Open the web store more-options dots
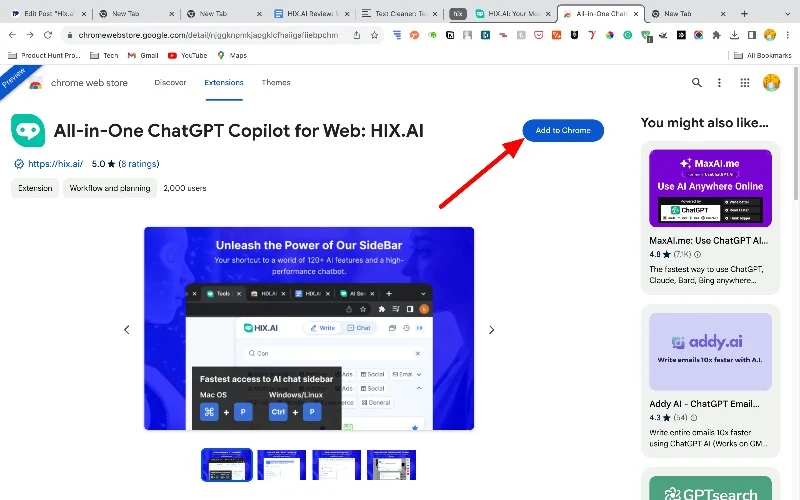Image resolution: width=800 pixels, height=500 pixels. tap(719, 82)
